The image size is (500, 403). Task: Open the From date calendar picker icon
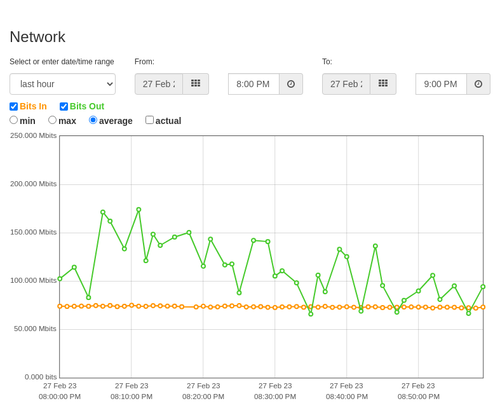tap(196, 84)
